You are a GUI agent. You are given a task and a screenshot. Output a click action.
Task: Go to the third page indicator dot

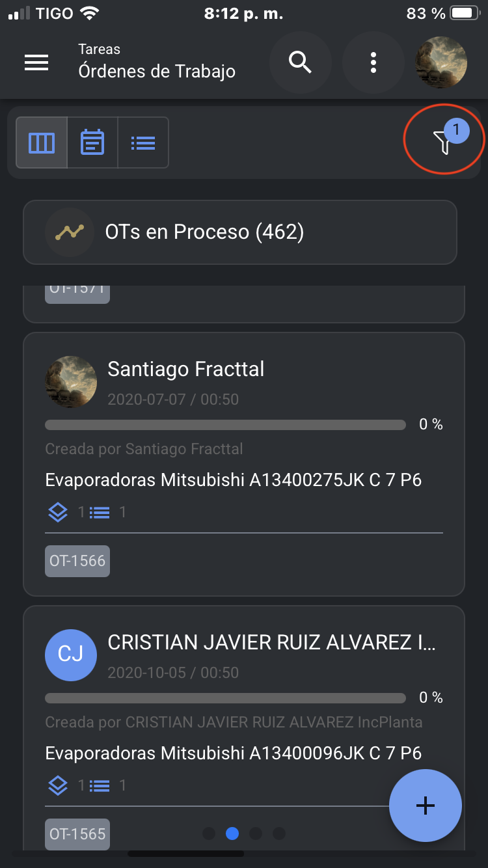256,834
